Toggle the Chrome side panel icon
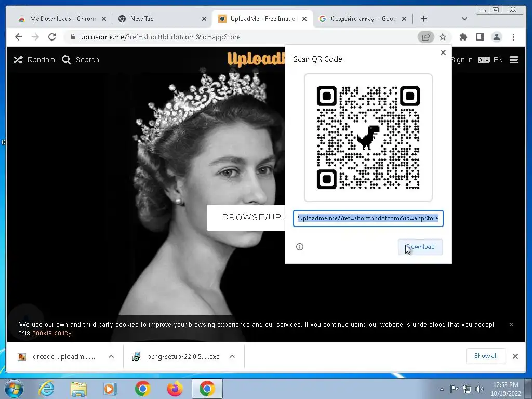Image resolution: width=532 pixels, height=399 pixels. coord(480,37)
